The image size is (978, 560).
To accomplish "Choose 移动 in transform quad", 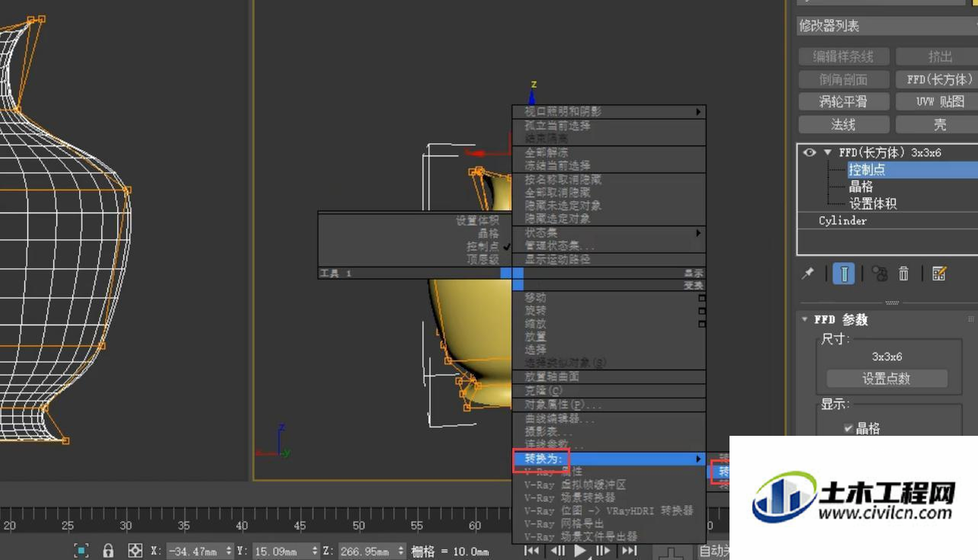I will coord(609,298).
